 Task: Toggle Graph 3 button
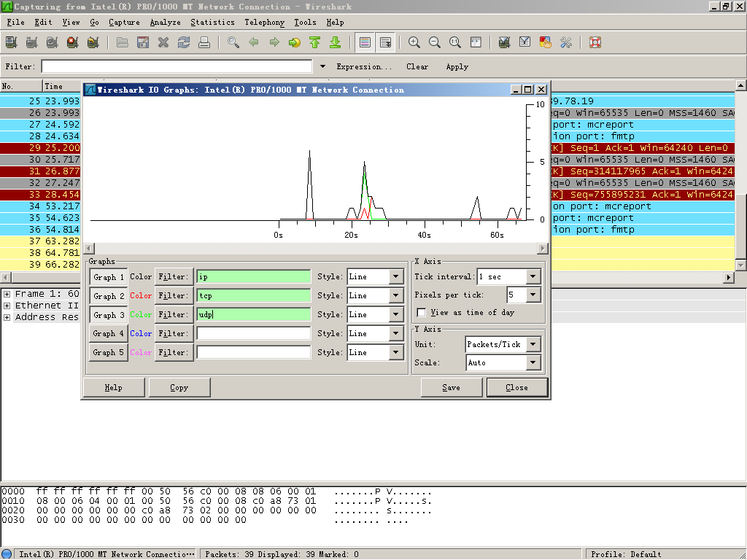pos(109,315)
